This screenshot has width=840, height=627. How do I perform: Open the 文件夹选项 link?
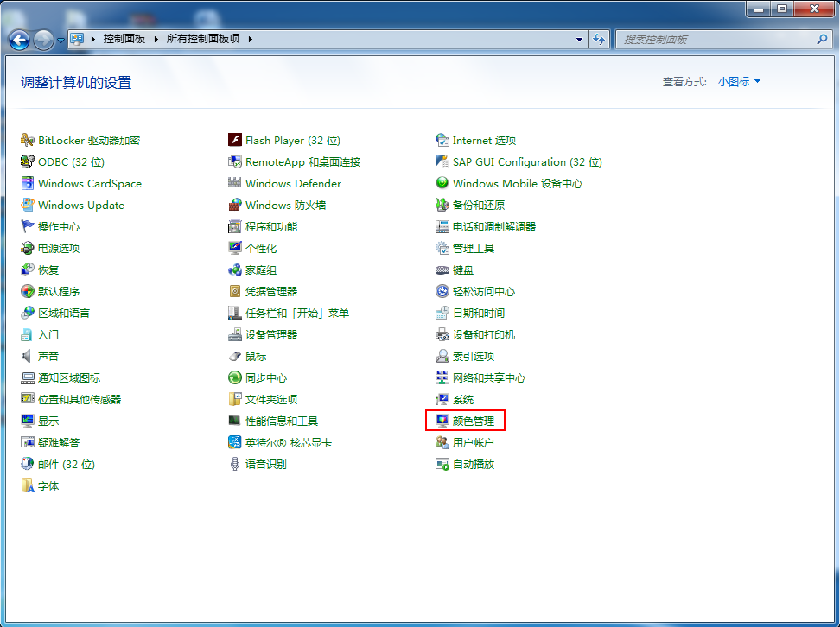[x=271, y=400]
